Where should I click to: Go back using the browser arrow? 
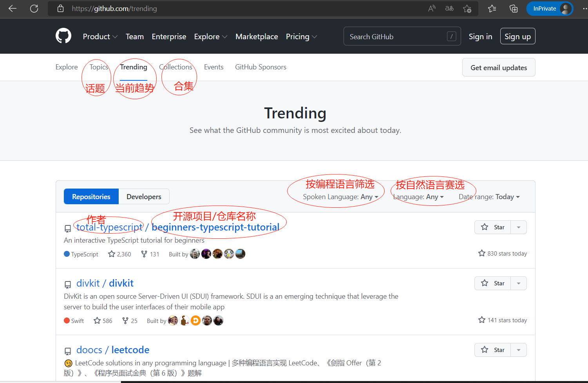[x=13, y=9]
